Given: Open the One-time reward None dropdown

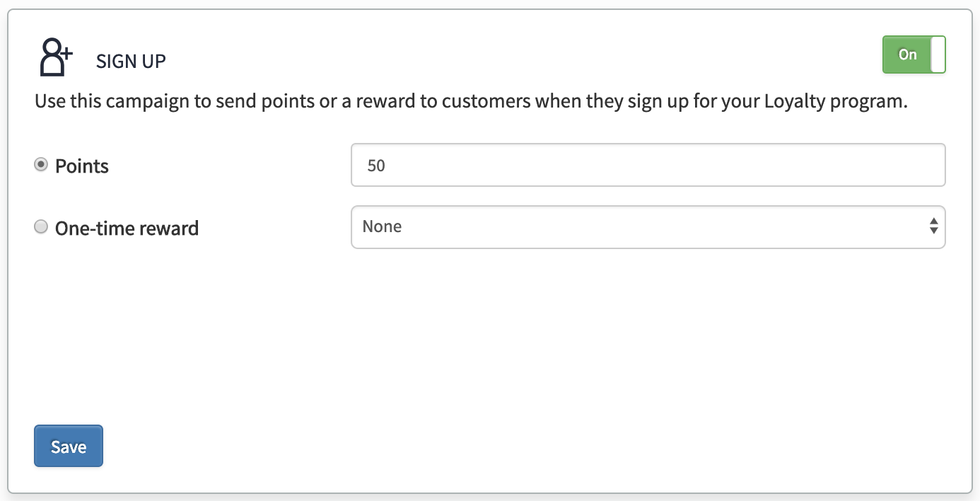Looking at the screenshot, I should pyautogui.click(x=648, y=227).
